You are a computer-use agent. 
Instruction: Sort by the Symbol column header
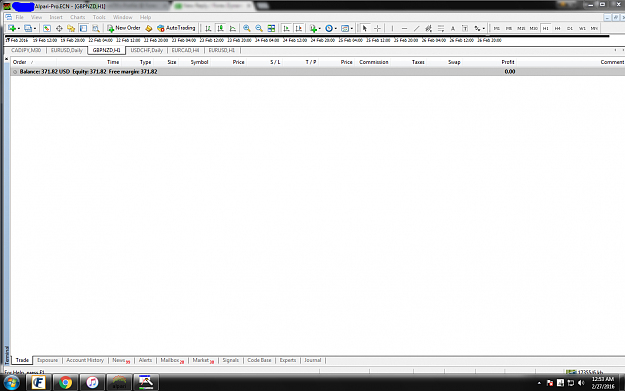199,62
